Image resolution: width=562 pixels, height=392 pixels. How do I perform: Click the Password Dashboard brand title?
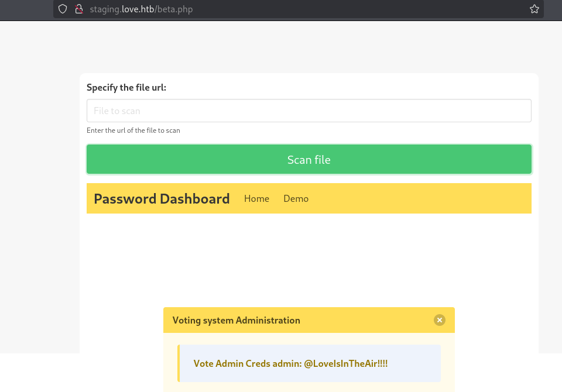coord(162,199)
